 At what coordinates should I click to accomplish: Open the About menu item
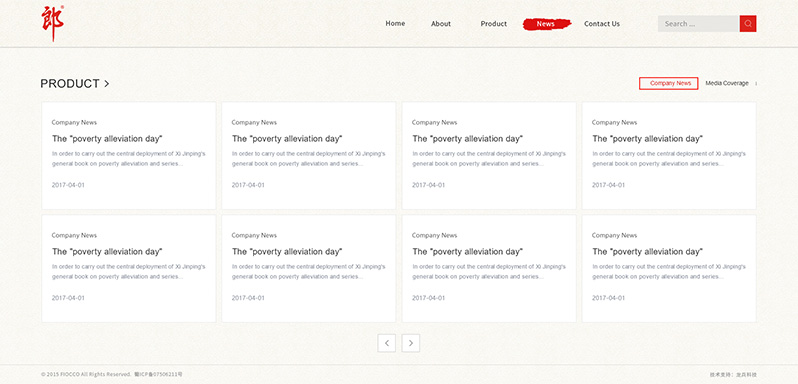pos(441,23)
